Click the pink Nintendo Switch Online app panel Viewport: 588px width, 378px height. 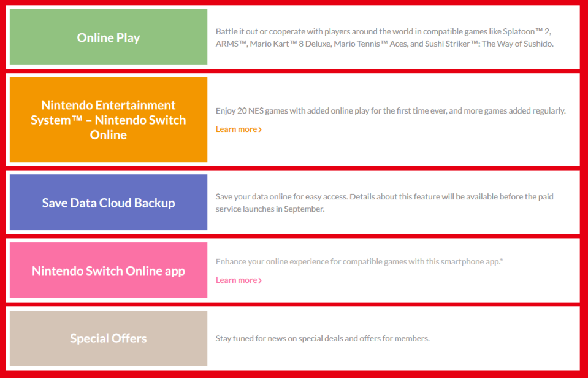108,270
